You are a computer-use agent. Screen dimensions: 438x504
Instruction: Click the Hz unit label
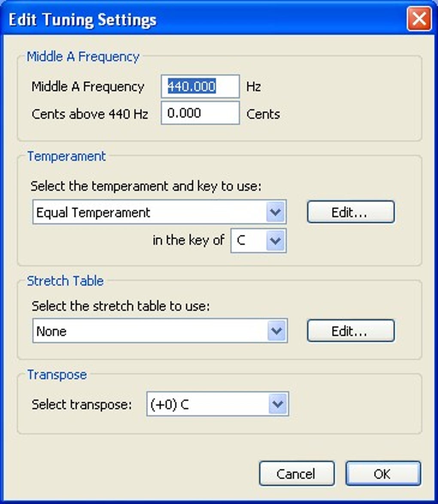[x=253, y=87]
